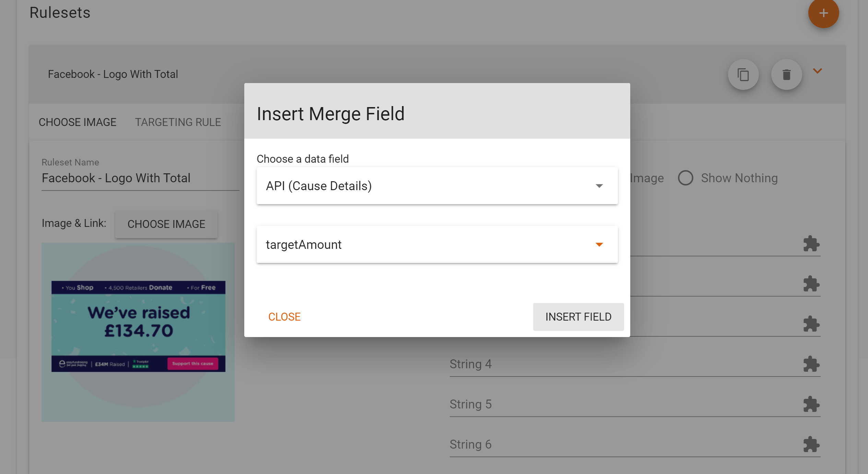The width and height of the screenshot is (868, 474).
Task: Click merge field puzzle icon for String 4
Action: tap(811, 364)
